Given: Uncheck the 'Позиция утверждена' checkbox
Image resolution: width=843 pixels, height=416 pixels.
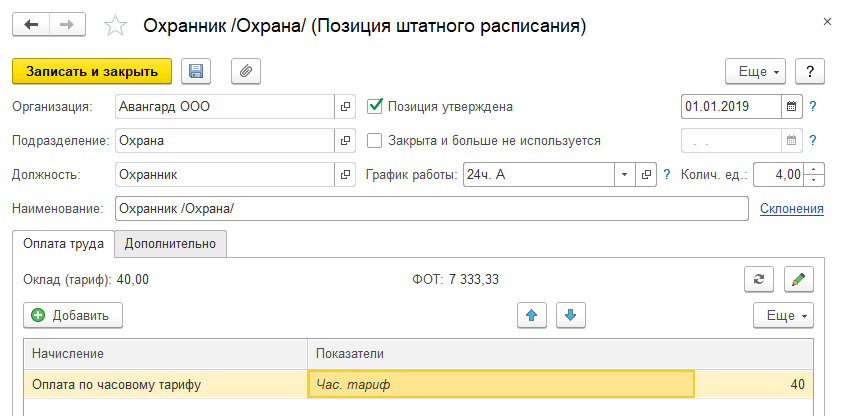Looking at the screenshot, I should click(376, 106).
